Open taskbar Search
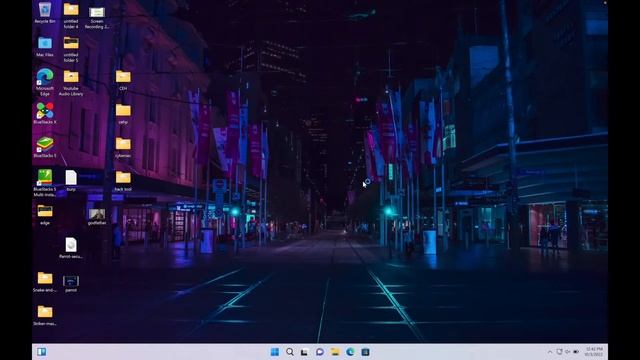This screenshot has width=640, height=360. [290, 352]
